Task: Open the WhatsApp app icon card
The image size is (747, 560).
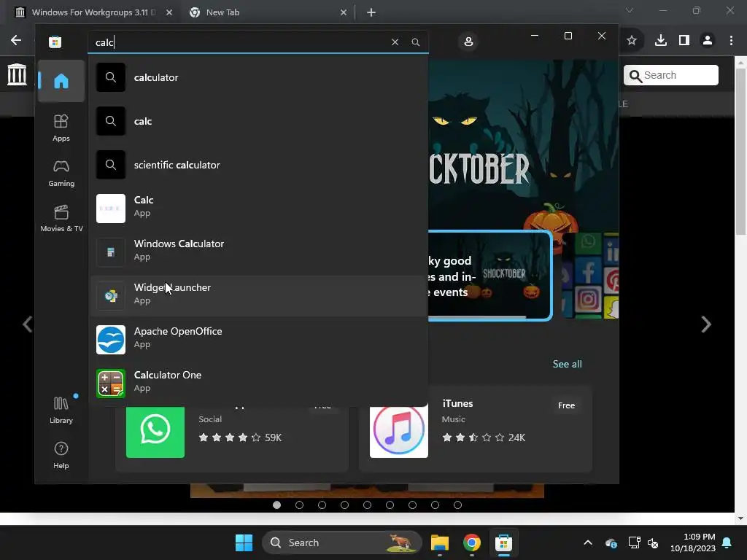Action: tap(155, 432)
